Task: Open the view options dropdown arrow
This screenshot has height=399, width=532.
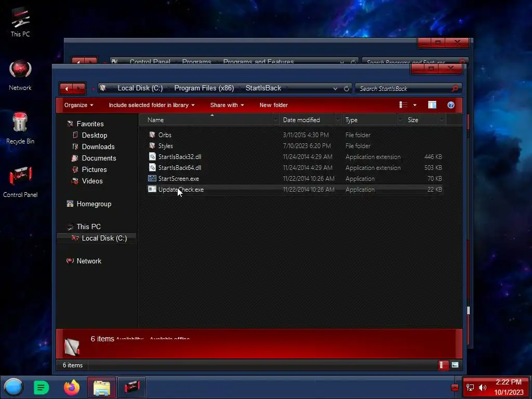Action: 415,105
